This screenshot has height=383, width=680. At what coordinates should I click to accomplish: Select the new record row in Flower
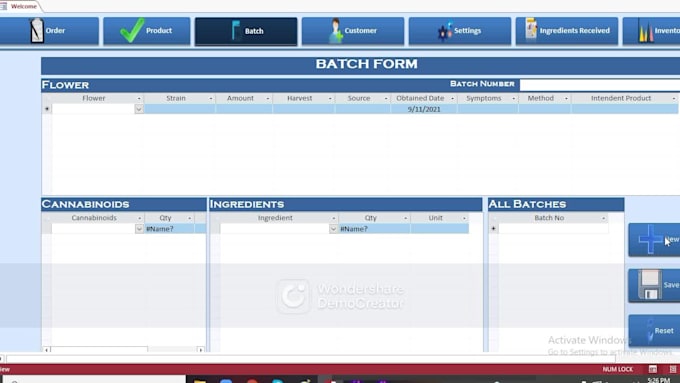pyautogui.click(x=47, y=109)
